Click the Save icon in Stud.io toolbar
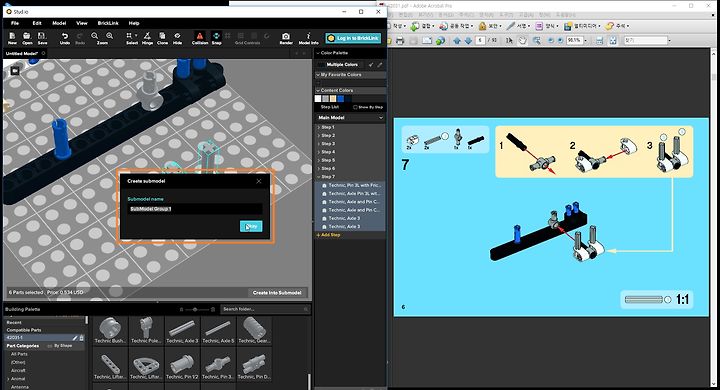This screenshot has width=720, height=390. (42, 36)
